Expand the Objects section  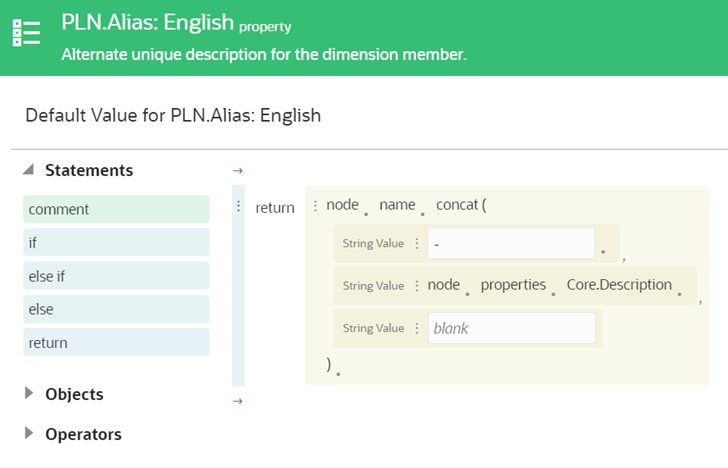click(29, 394)
